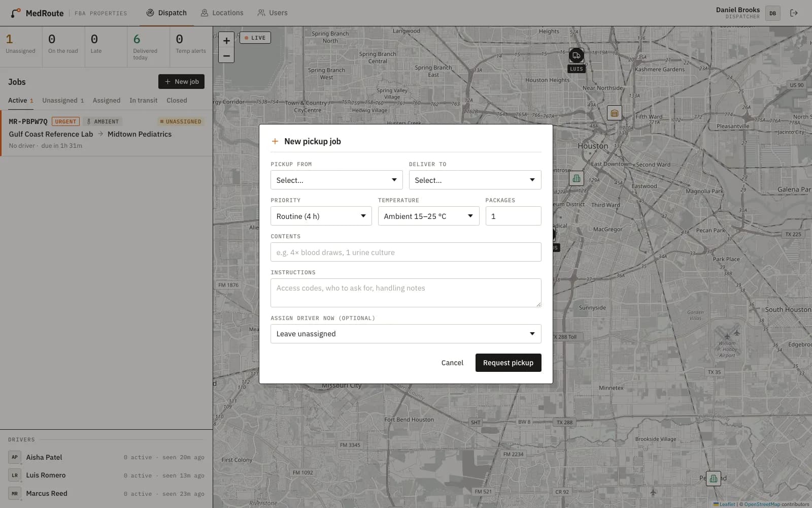Switch to the In transit jobs tab

(143, 101)
